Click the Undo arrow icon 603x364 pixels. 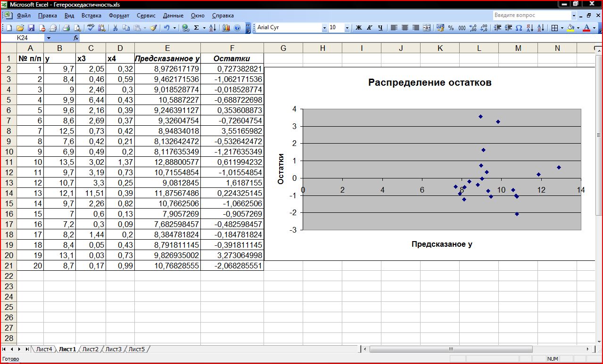point(167,28)
